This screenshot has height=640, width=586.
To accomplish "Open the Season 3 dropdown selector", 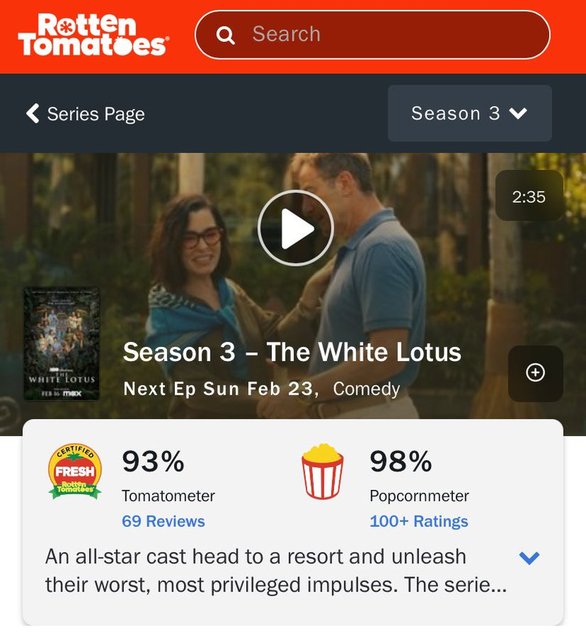I will [470, 113].
